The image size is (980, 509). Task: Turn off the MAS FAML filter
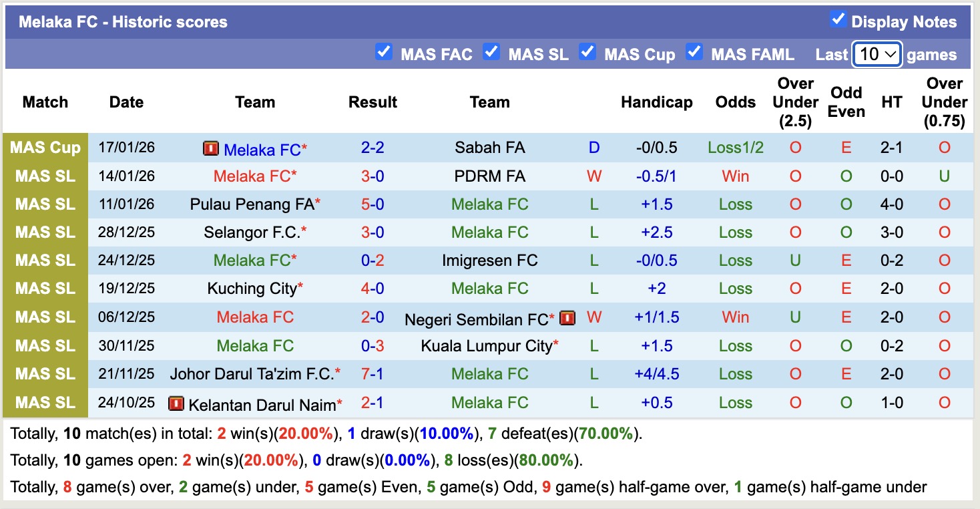click(x=694, y=51)
